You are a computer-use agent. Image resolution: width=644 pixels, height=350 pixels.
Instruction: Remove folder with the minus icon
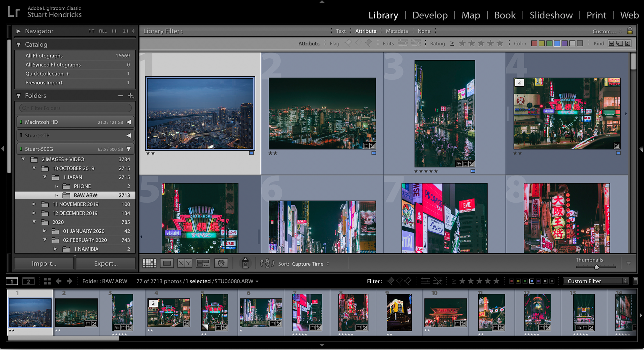(120, 96)
